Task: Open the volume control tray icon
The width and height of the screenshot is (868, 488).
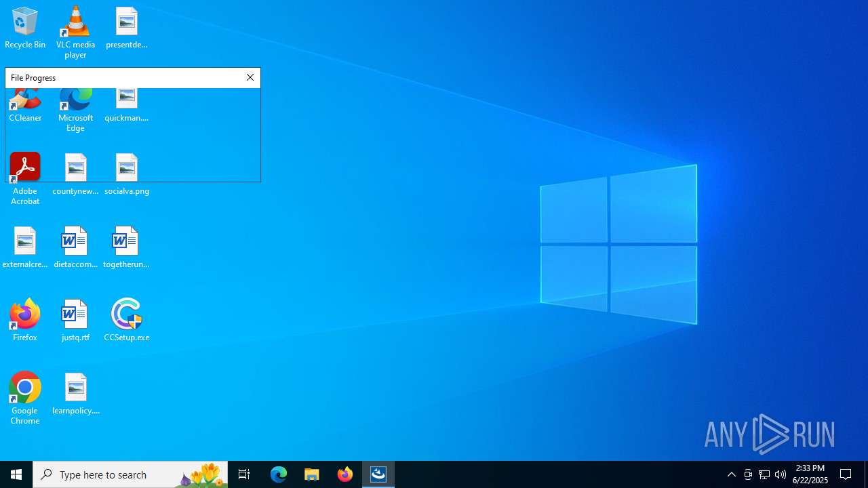Action: coord(781,474)
